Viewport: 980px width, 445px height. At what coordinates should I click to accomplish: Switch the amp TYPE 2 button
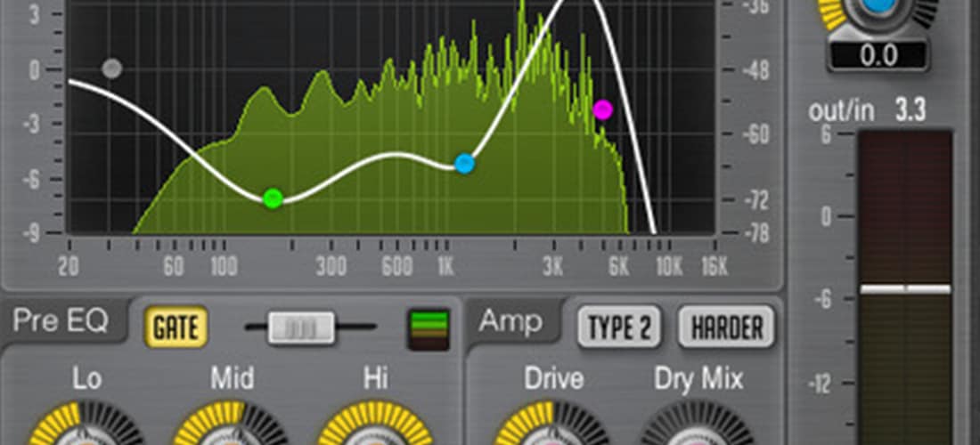click(x=620, y=328)
